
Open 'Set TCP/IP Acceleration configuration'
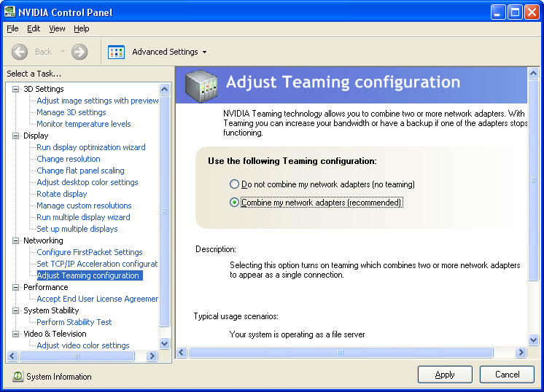click(97, 264)
